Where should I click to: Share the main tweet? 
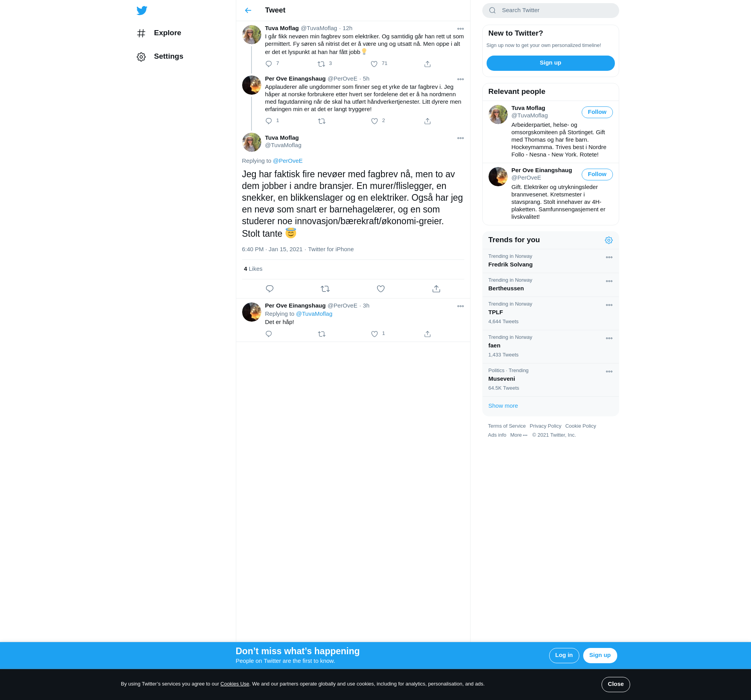[x=436, y=289]
